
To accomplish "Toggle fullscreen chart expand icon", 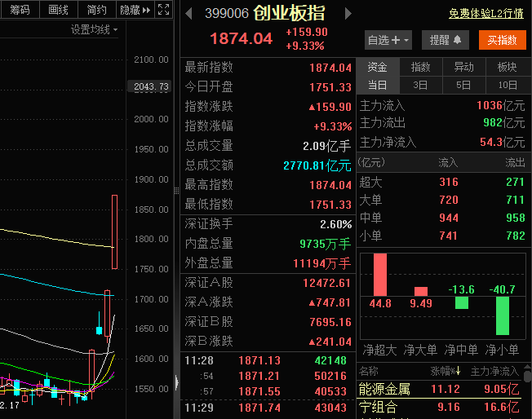I will click(163, 10).
